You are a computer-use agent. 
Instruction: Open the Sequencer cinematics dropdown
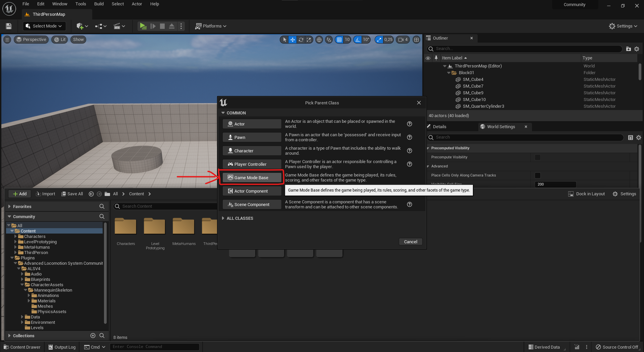(119, 26)
